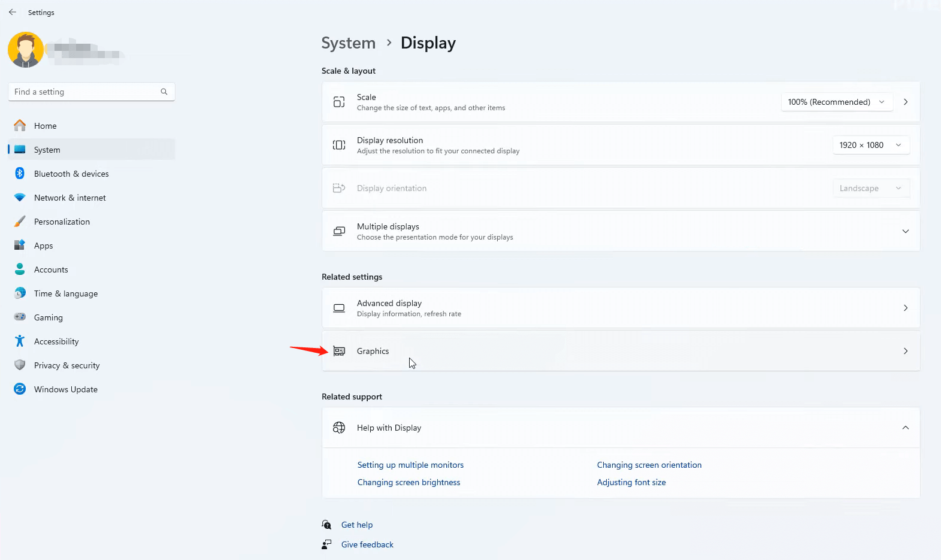Open Scale advanced options chevron
Screen dimensions: 941x560
(x=906, y=102)
